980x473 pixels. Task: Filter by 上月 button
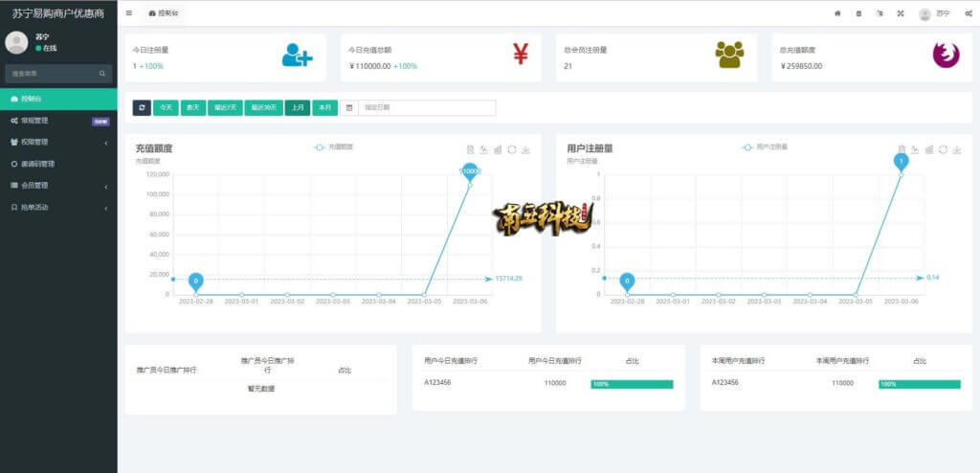coord(298,107)
